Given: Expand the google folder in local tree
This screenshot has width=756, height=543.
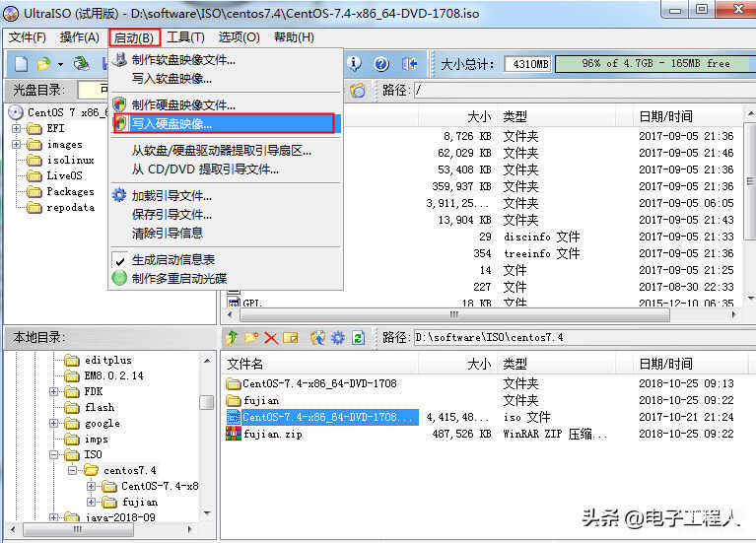Looking at the screenshot, I should coord(54,424).
